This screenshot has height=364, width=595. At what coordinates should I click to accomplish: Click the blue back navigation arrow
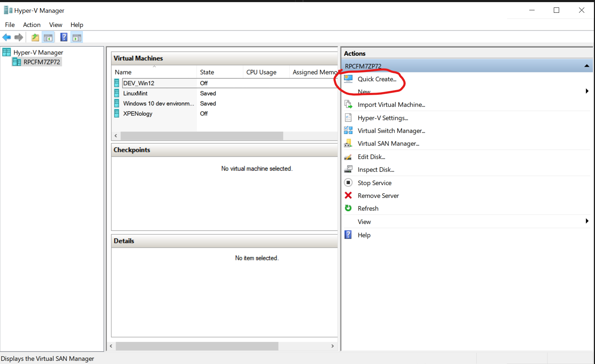(x=6, y=37)
